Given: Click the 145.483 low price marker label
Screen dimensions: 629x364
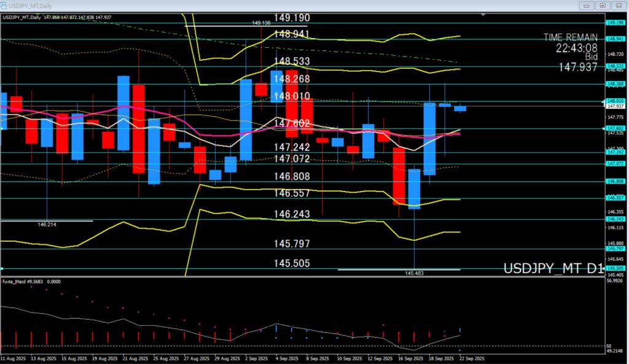Looking at the screenshot, I should 415,273.
